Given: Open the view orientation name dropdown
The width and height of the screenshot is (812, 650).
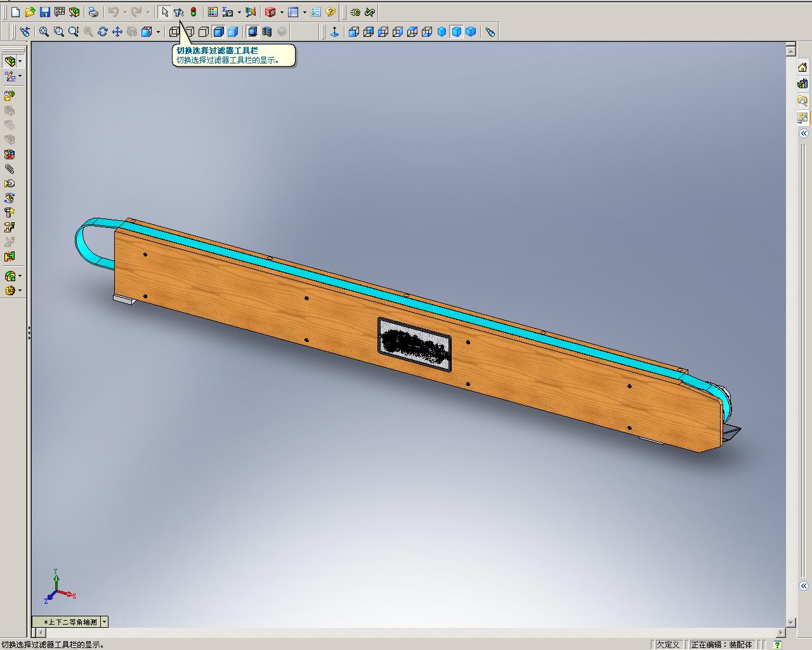Looking at the screenshot, I should pyautogui.click(x=104, y=622).
